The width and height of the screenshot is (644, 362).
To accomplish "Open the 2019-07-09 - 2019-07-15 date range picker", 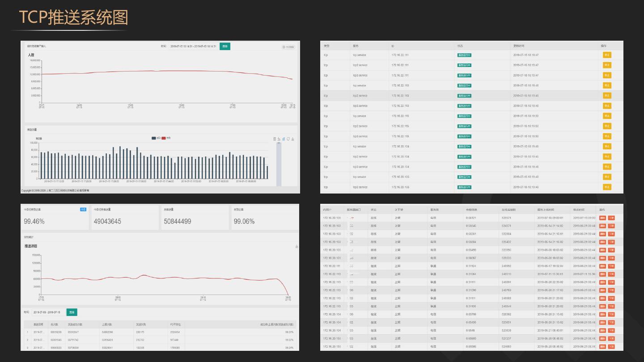I will pos(48,312).
